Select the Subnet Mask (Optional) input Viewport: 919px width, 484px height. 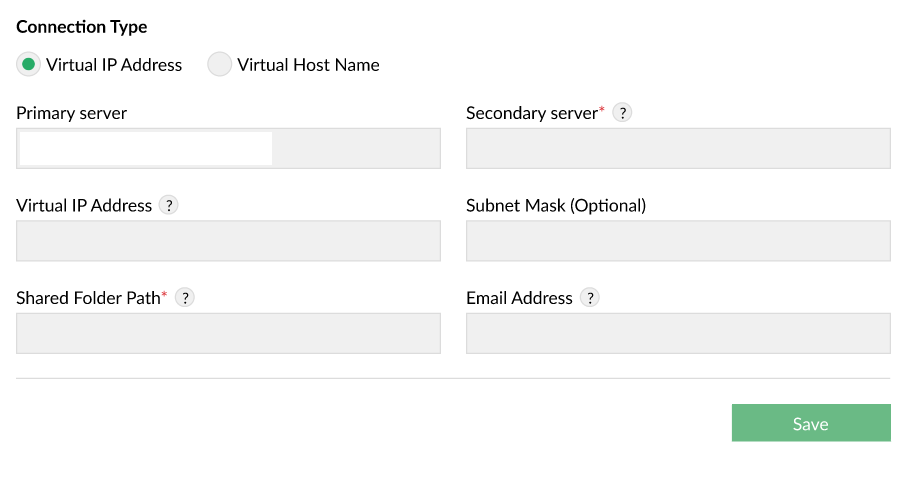coord(678,241)
